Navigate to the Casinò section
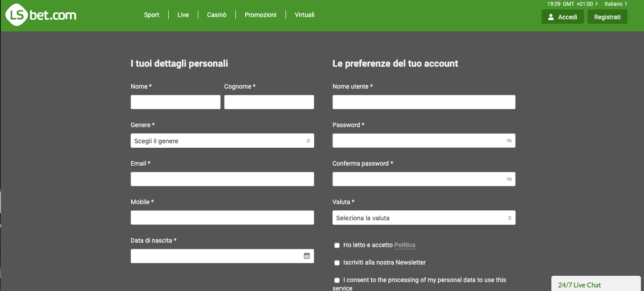This screenshot has width=644, height=291. tap(216, 14)
